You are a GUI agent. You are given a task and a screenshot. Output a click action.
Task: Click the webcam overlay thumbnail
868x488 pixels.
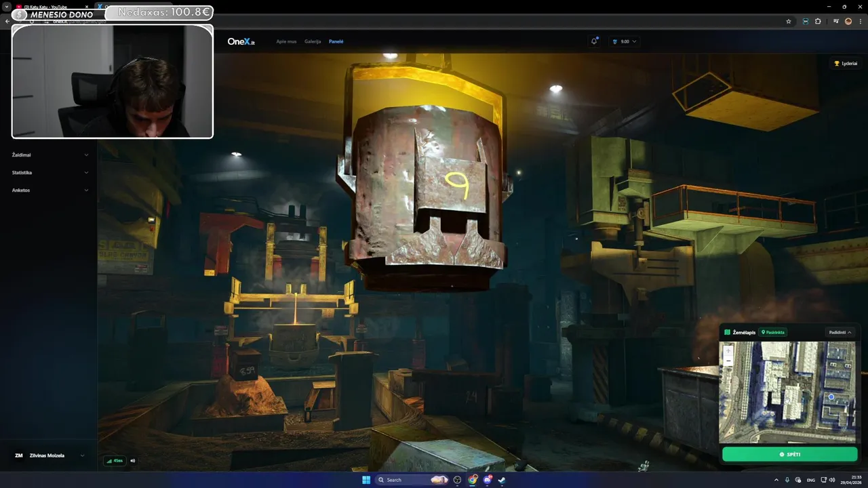(x=113, y=81)
